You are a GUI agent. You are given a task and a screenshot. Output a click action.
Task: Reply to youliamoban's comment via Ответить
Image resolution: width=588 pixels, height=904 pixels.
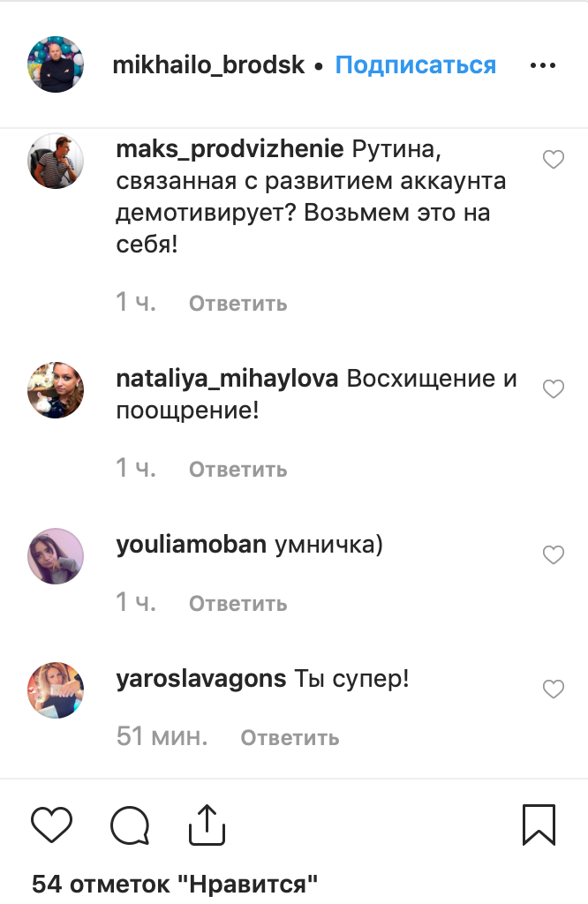coord(238,604)
